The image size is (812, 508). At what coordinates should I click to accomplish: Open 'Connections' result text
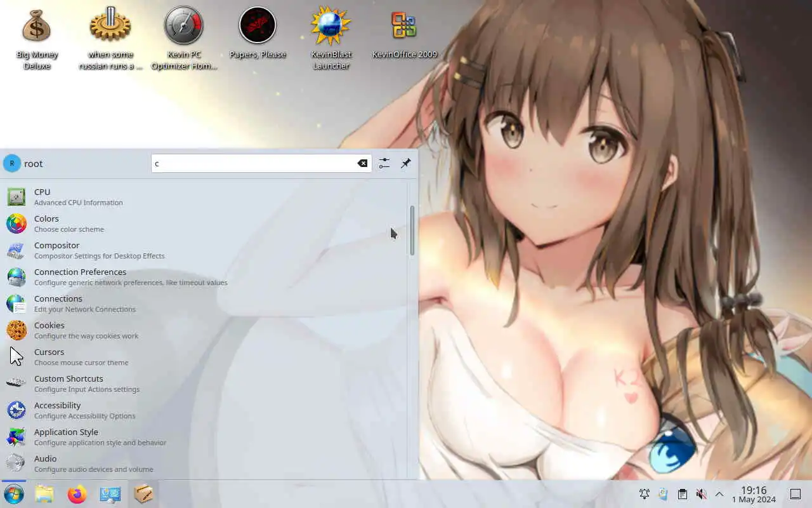point(58,298)
